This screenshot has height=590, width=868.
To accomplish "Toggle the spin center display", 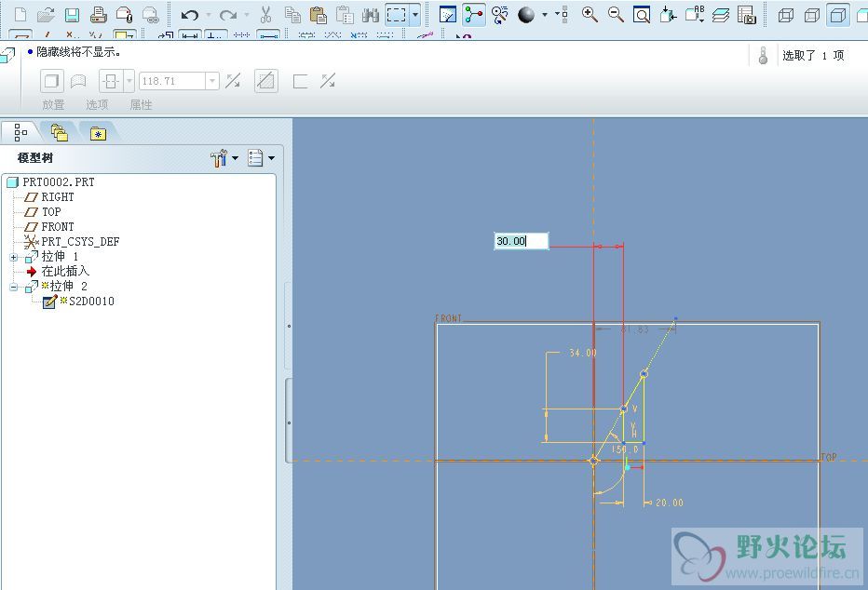I will (473, 15).
